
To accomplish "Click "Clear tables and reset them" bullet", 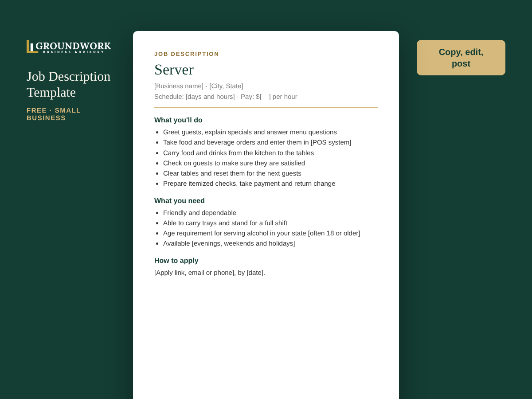I will pos(232,173).
